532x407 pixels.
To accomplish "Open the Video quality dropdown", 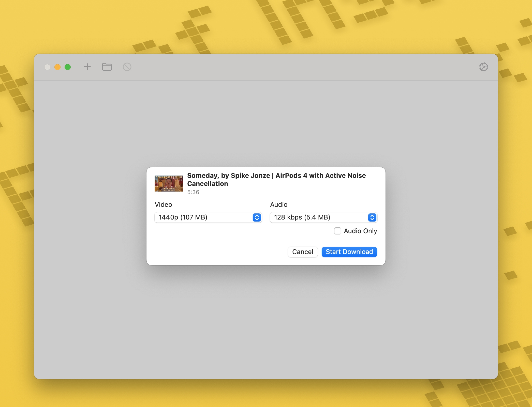I will click(x=208, y=217).
